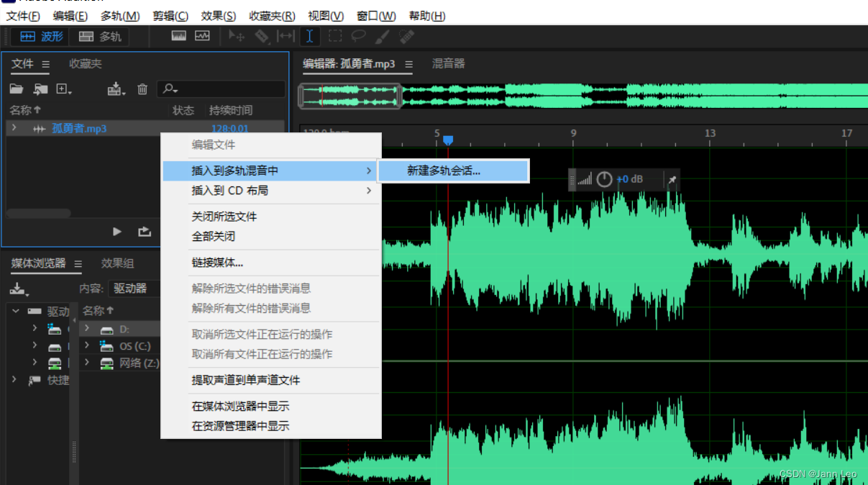Image resolution: width=868 pixels, height=485 pixels.
Task: Click Insert into Multitrack icon in Files panel
Action: (x=116, y=89)
